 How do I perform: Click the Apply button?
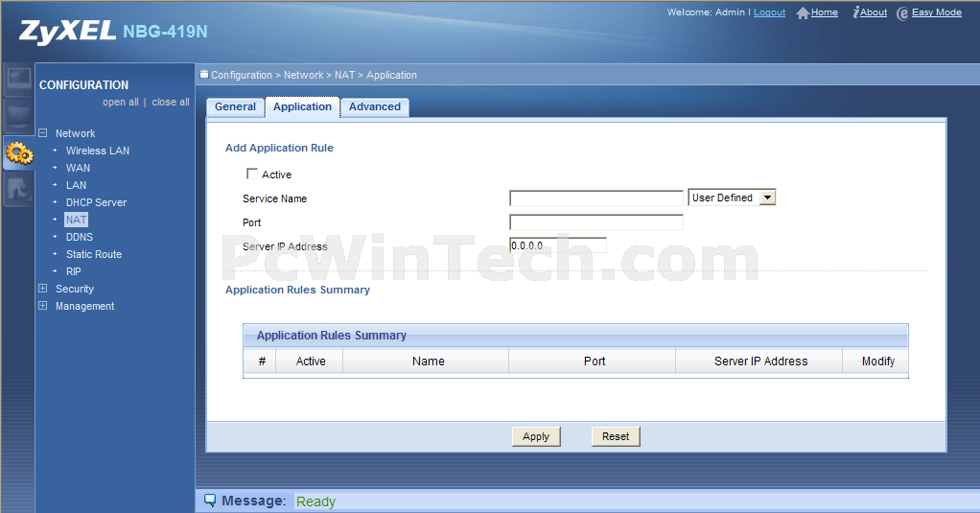click(x=536, y=436)
